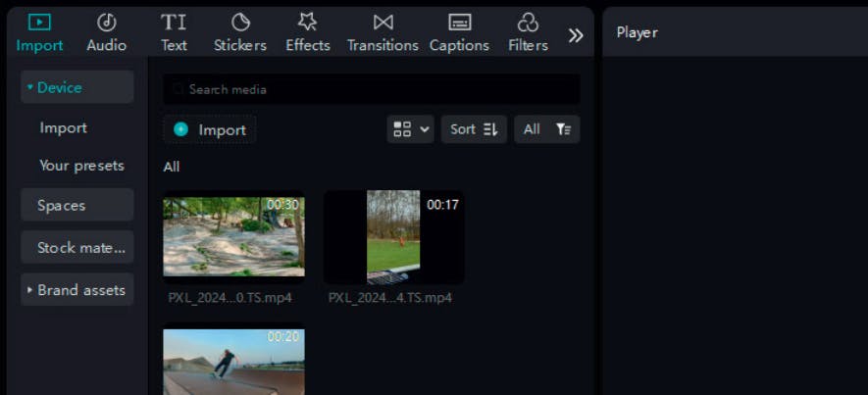Open the grid view layout dropdown
Viewport: 868px width, 395px height.
(x=410, y=129)
